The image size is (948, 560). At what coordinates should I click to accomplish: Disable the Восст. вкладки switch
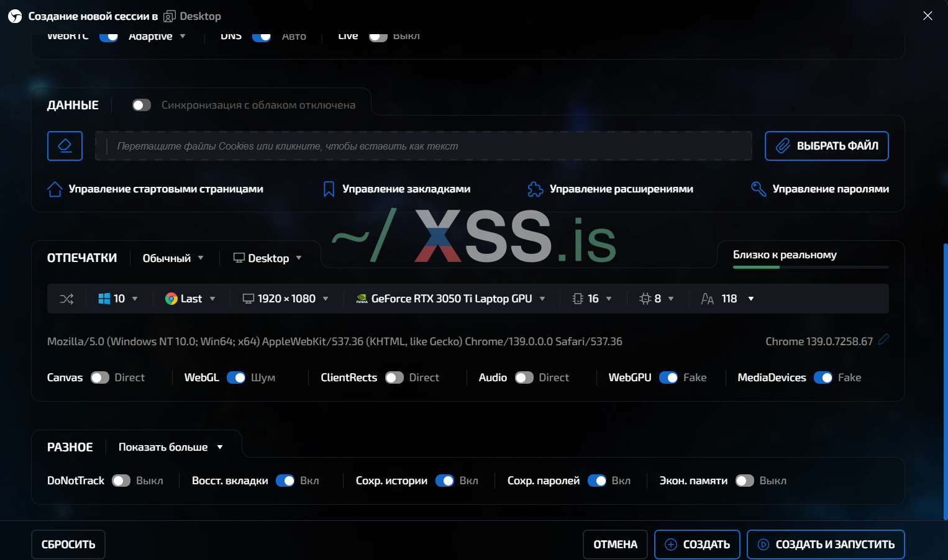coord(285,481)
